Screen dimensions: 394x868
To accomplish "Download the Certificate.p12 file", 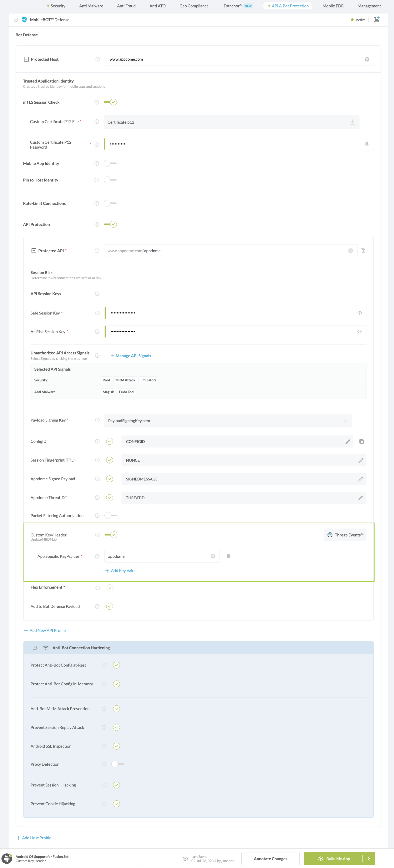I will click(x=352, y=122).
